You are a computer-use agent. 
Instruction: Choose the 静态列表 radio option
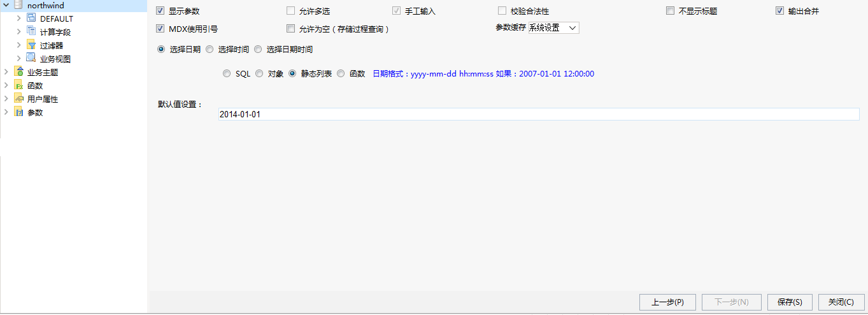[x=292, y=73]
